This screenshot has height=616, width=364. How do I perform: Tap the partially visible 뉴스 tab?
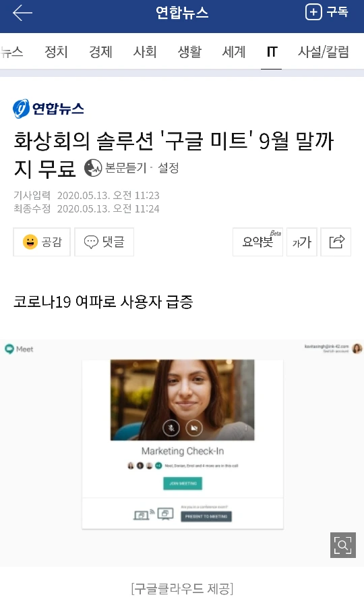pyautogui.click(x=11, y=52)
